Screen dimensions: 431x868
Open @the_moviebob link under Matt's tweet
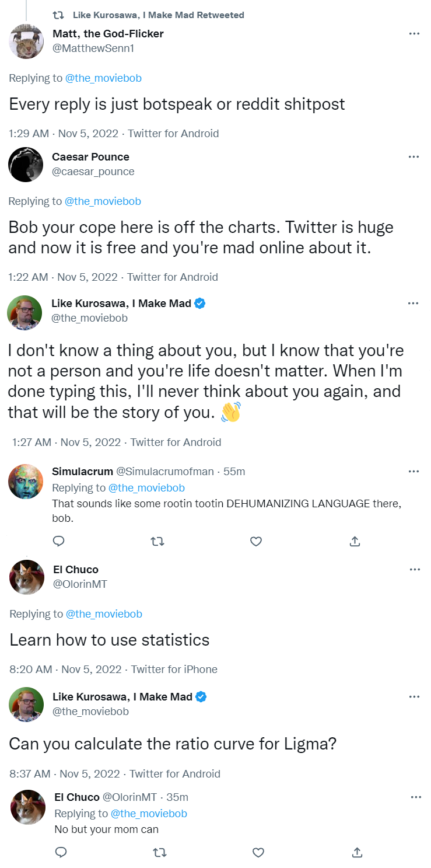[103, 78]
